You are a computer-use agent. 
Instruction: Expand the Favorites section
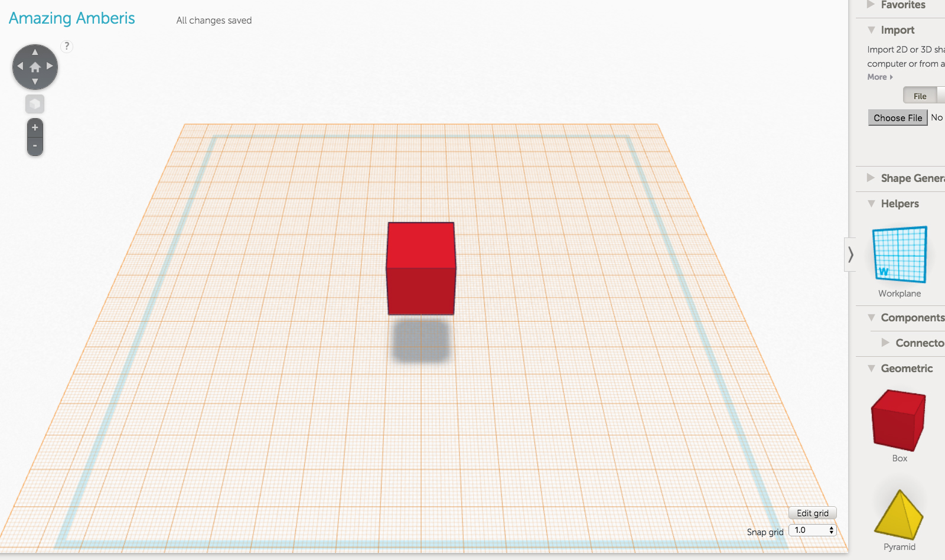point(902,5)
